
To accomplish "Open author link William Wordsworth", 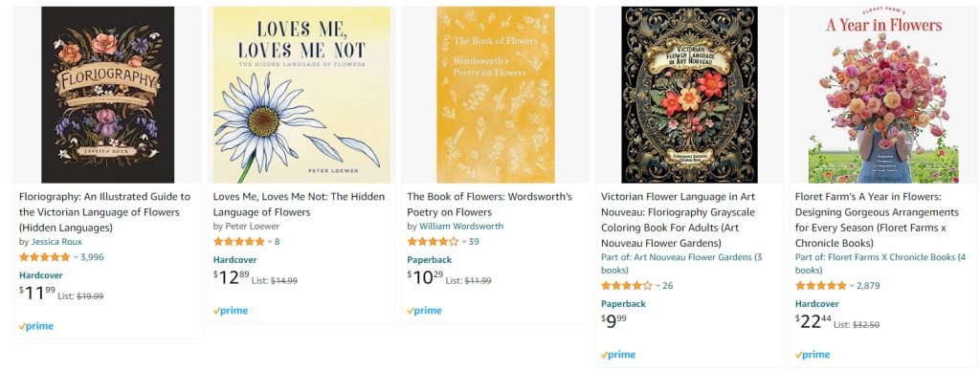I will click(x=461, y=226).
